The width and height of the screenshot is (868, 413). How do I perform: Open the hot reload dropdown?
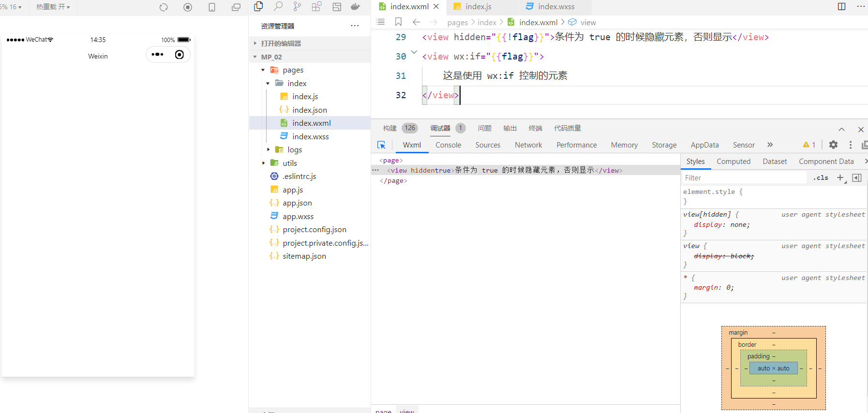tap(53, 7)
